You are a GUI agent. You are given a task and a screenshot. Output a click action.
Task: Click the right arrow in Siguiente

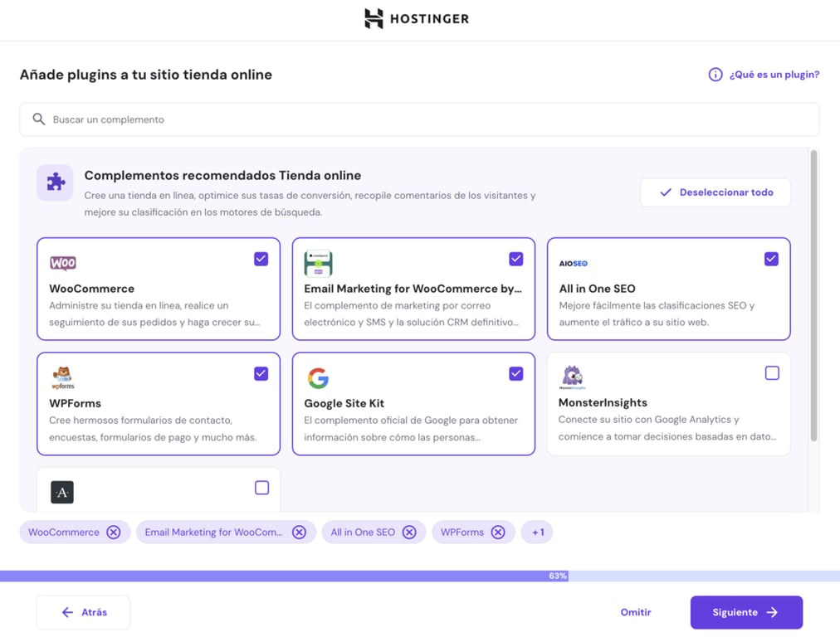point(772,612)
